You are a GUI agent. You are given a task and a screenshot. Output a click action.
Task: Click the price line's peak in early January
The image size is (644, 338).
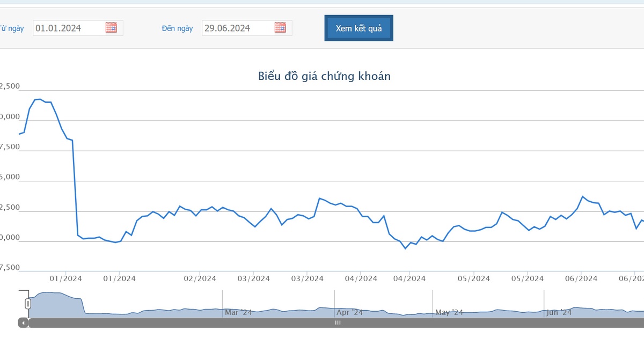[40, 99]
